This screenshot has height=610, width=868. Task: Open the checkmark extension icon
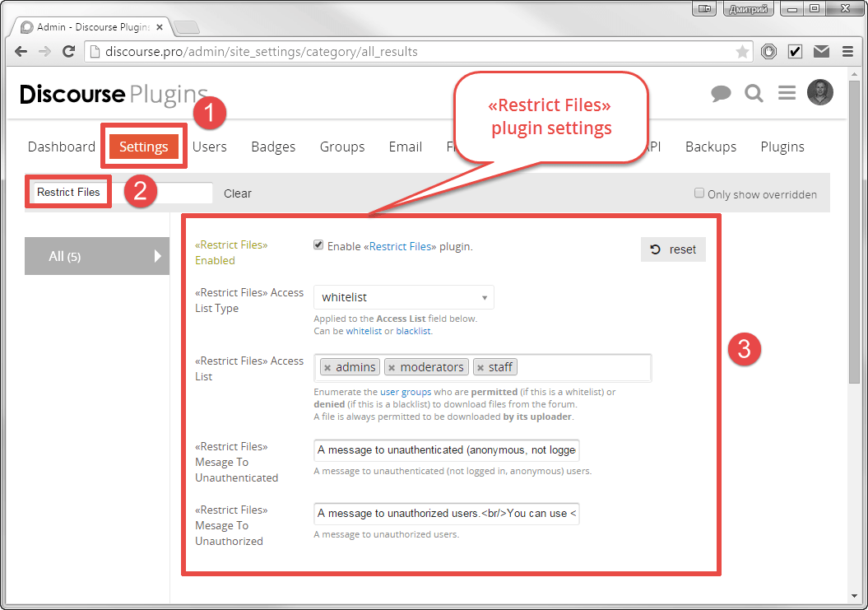pyautogui.click(x=795, y=52)
